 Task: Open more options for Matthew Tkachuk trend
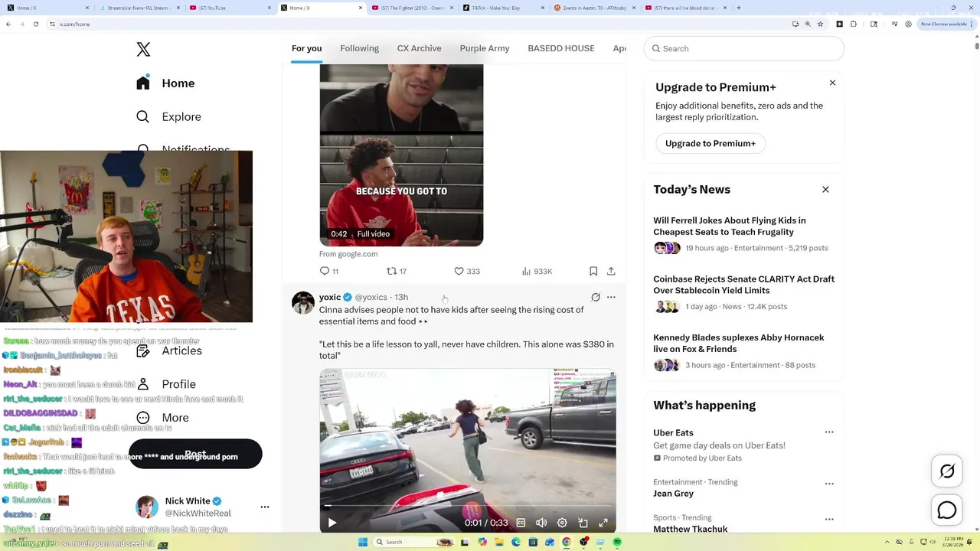point(828,519)
